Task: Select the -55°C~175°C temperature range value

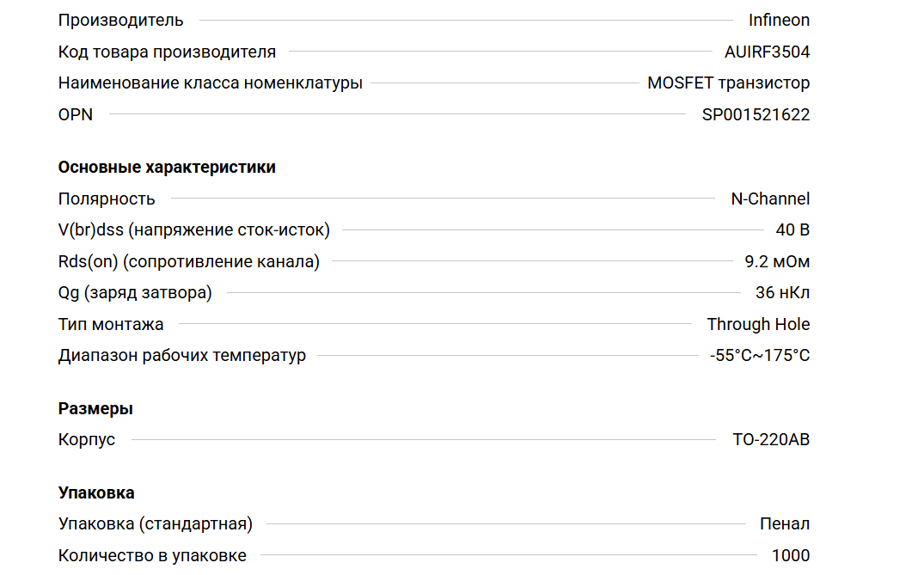Action: click(x=759, y=355)
